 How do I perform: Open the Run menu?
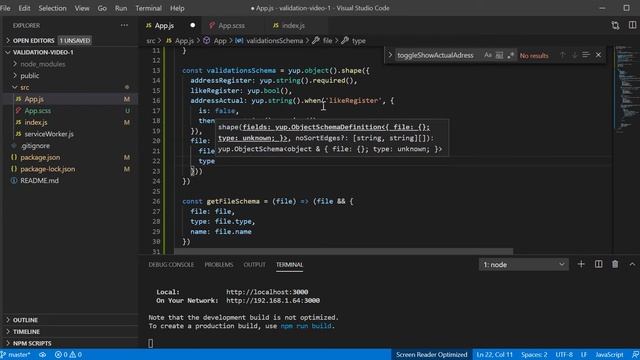pyautogui.click(x=121, y=8)
